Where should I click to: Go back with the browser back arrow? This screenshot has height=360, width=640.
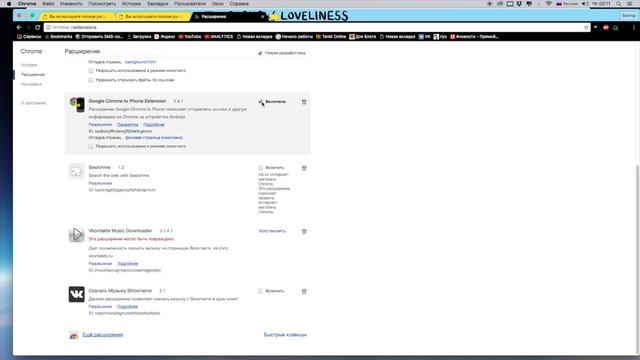[x=19, y=27]
